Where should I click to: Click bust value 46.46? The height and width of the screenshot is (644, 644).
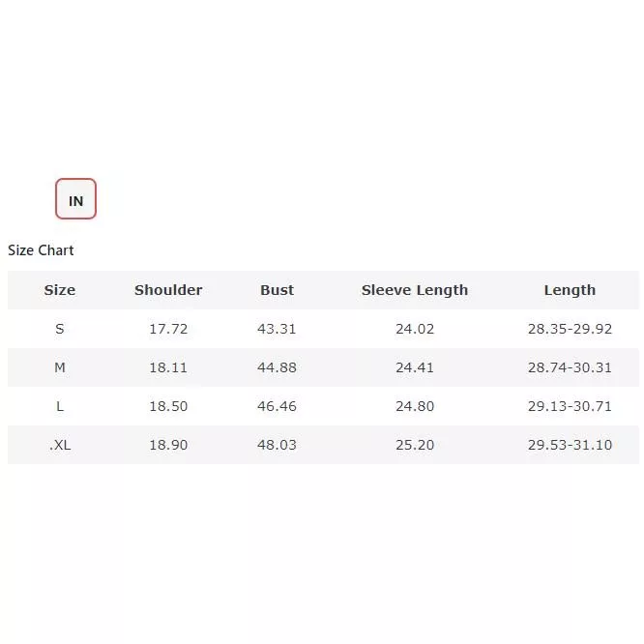click(277, 406)
